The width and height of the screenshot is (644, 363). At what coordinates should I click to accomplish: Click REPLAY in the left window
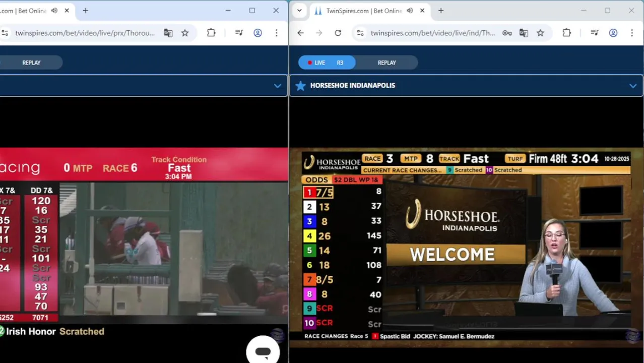31,63
